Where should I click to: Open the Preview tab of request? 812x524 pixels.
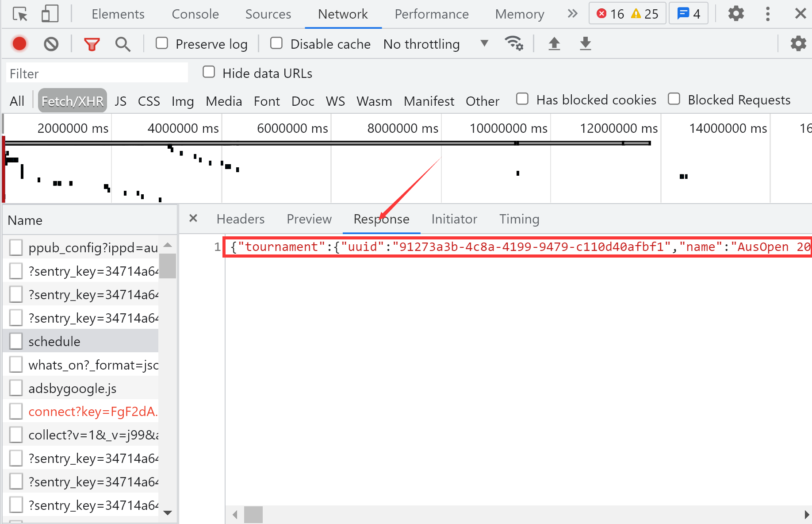tap(309, 219)
